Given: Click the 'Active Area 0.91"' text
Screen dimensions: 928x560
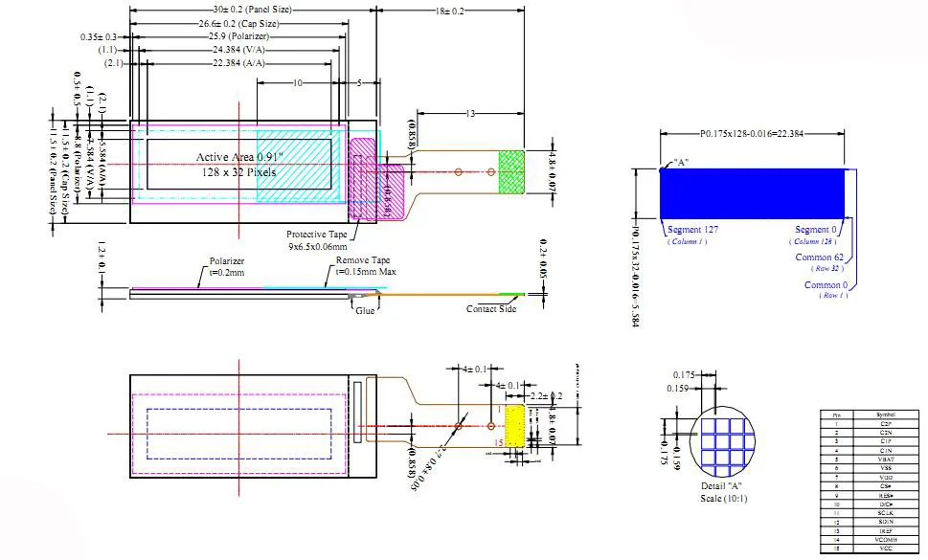Looking at the screenshot, I should point(239,157).
